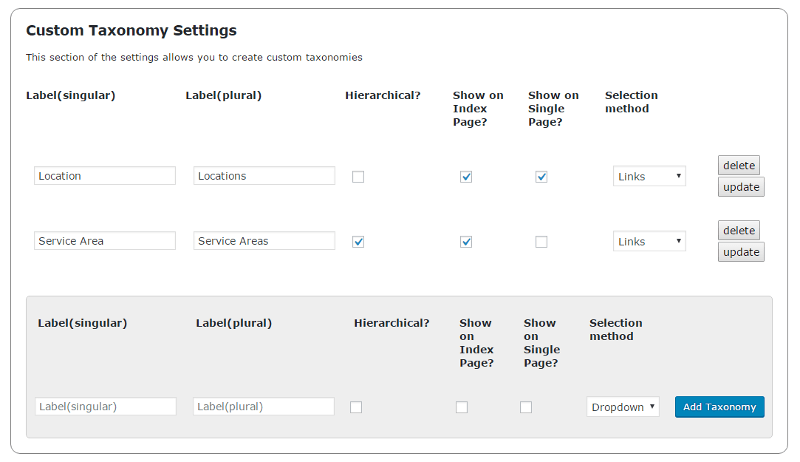Viewport: 800px width, 462px height.
Task: Check Hierarchical box in new taxonomy form
Action: (356, 407)
